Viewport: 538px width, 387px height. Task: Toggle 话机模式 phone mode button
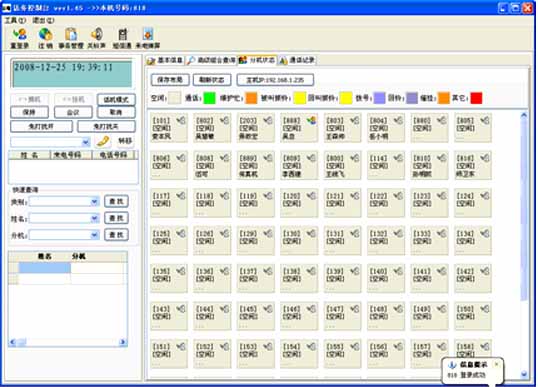116,99
